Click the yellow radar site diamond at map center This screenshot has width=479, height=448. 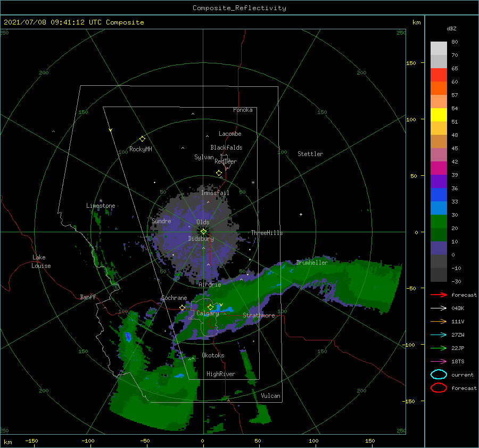(x=203, y=232)
